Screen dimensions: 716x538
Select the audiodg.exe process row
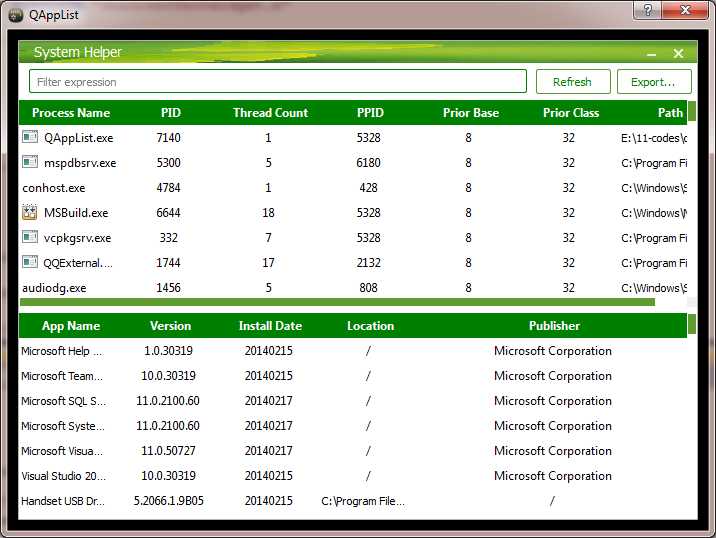coord(353,288)
